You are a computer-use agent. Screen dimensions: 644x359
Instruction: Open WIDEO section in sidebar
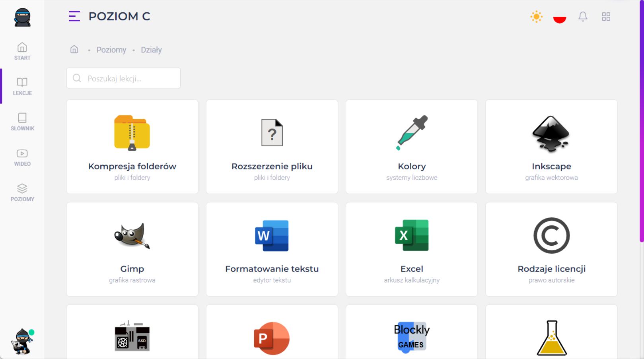point(22,157)
